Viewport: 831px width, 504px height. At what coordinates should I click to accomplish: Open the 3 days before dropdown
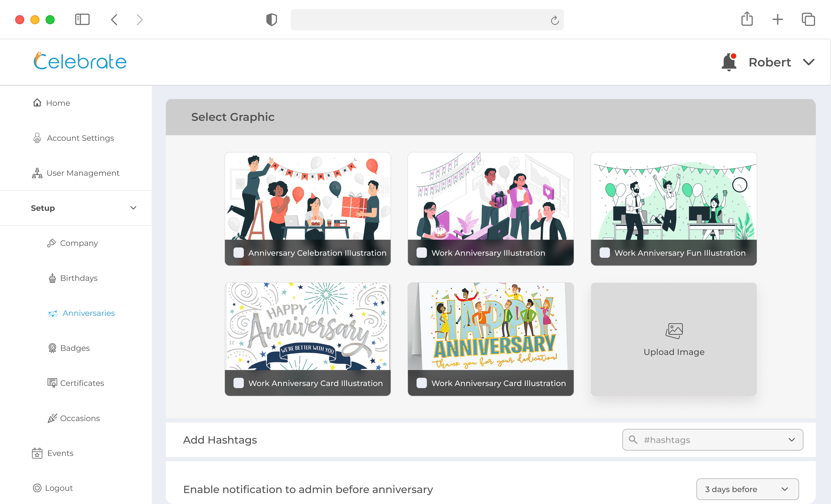(x=748, y=489)
